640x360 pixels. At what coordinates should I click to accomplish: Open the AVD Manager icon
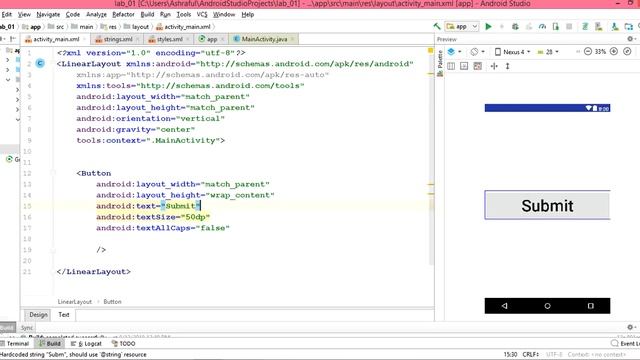599,27
